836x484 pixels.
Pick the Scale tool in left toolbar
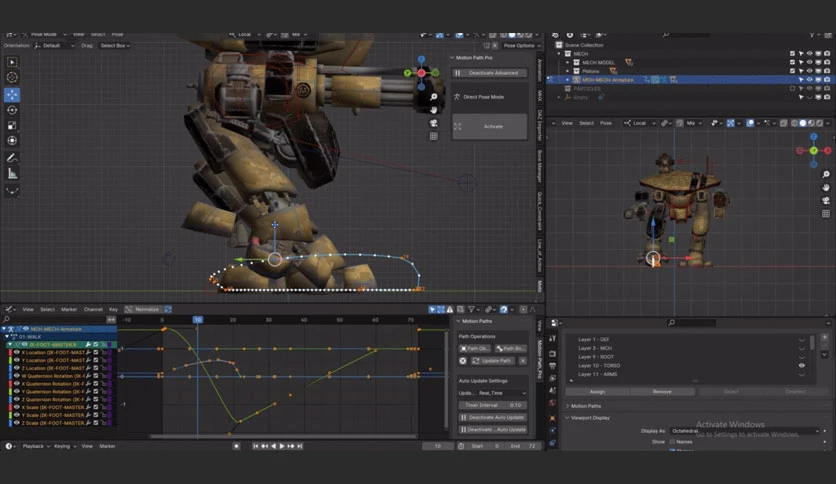click(x=12, y=126)
